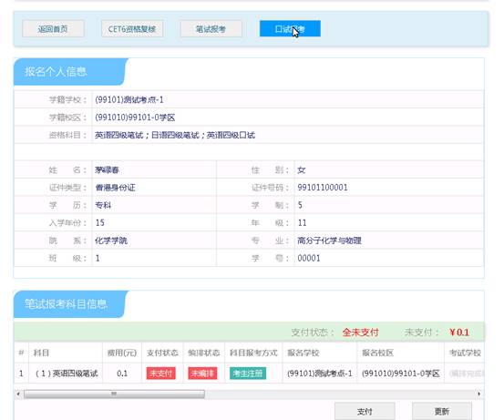
Task: Click the 支付 button
Action: pyautogui.click(x=365, y=411)
